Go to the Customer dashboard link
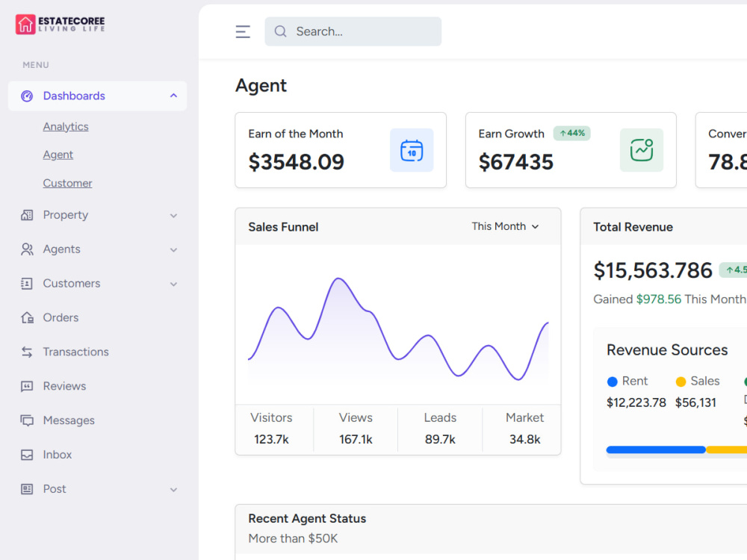 [68, 184]
